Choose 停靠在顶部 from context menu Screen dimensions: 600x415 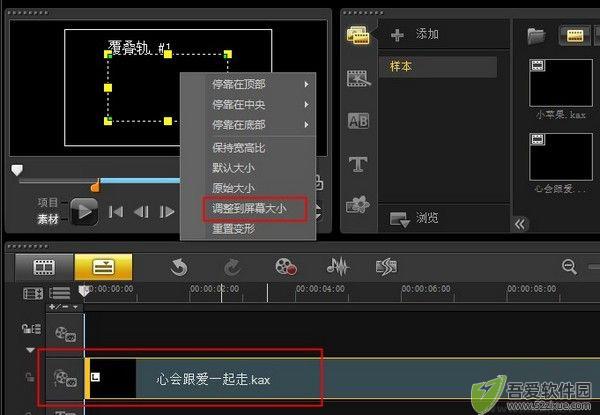coord(239,84)
